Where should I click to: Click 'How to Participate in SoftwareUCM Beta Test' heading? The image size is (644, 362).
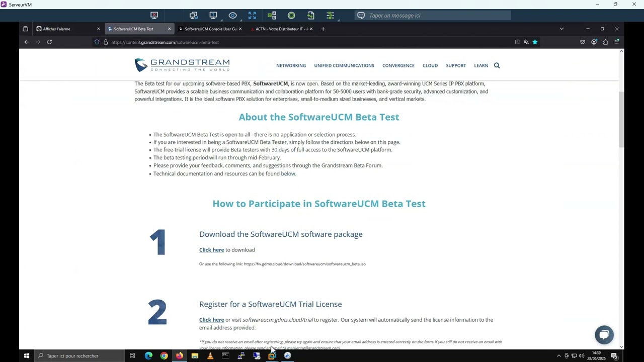(319, 204)
